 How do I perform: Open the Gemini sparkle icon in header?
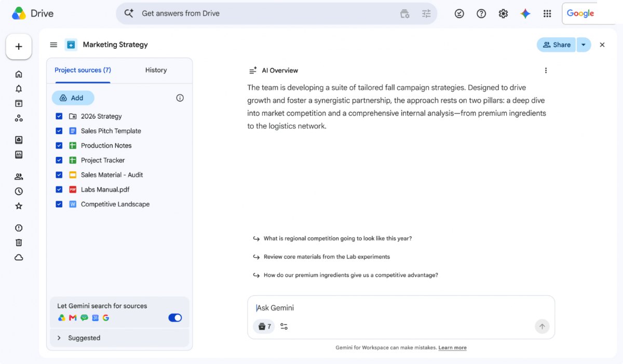click(525, 14)
